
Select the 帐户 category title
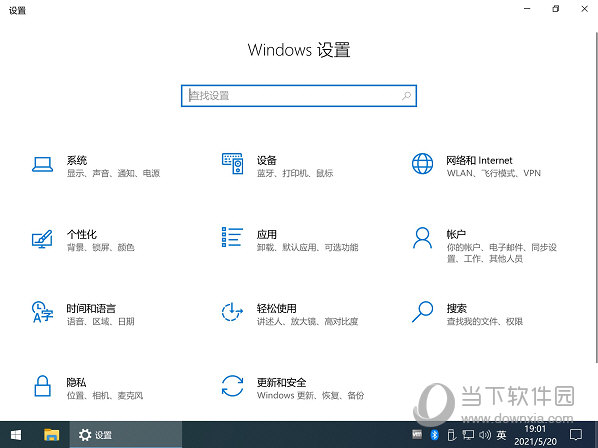456,234
